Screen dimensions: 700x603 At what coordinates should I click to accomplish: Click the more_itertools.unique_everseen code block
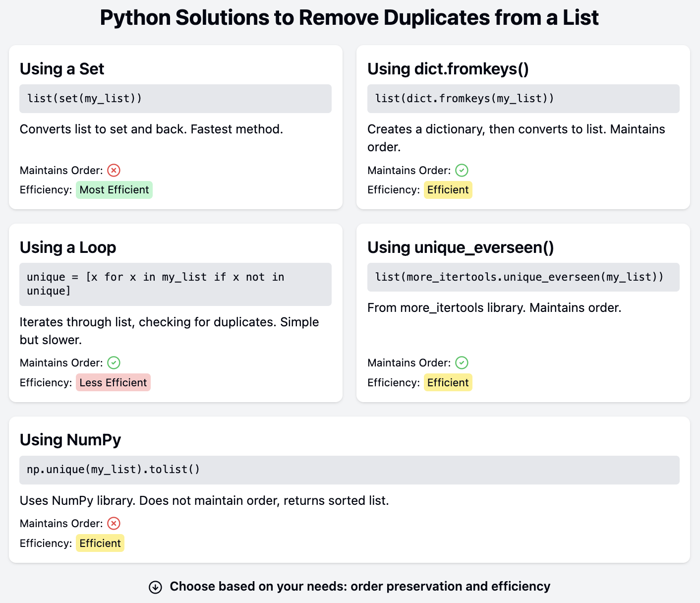[x=524, y=277]
